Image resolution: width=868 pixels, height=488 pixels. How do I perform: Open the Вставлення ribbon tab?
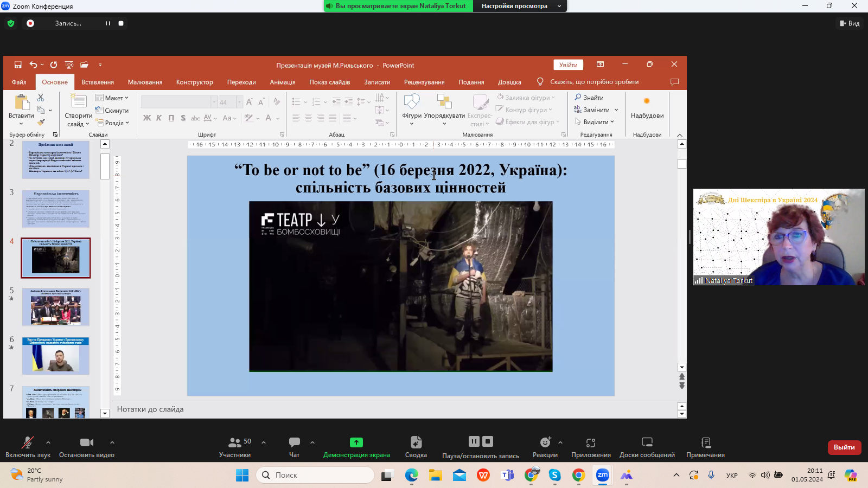(x=98, y=82)
